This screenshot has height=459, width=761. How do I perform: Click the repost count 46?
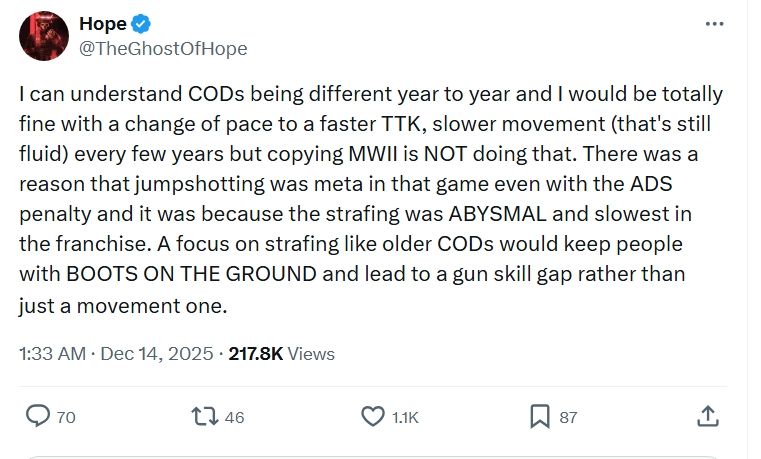234,418
